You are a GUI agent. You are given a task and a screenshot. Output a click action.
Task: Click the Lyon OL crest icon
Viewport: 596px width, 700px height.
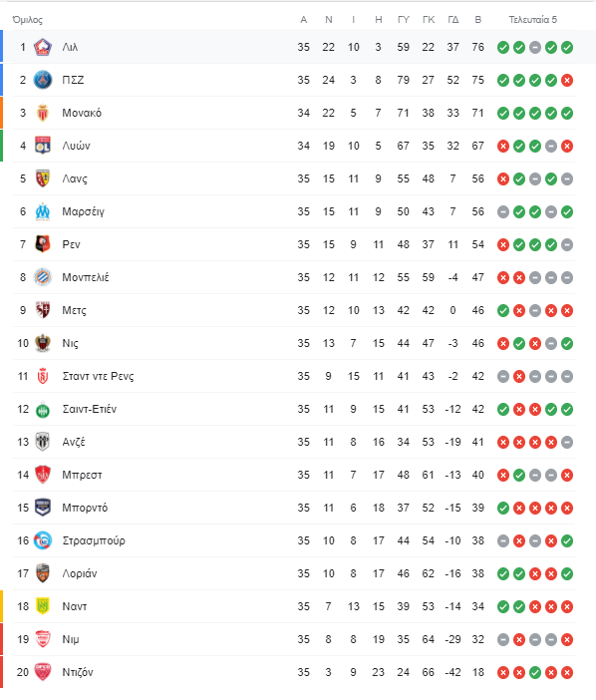43,146
